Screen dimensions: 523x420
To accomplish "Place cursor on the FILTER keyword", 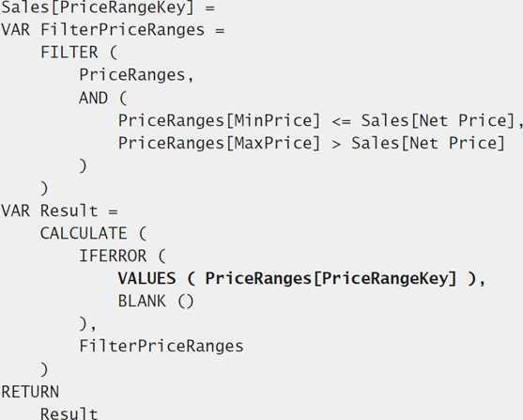I will coord(69,53).
